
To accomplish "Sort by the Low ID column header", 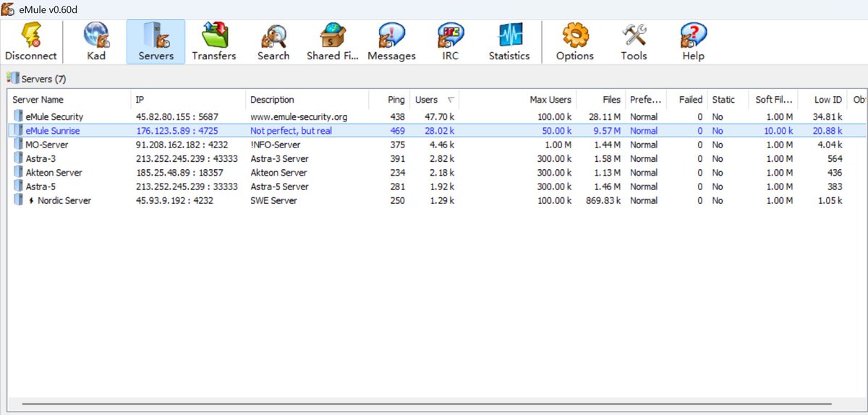I will pos(823,100).
